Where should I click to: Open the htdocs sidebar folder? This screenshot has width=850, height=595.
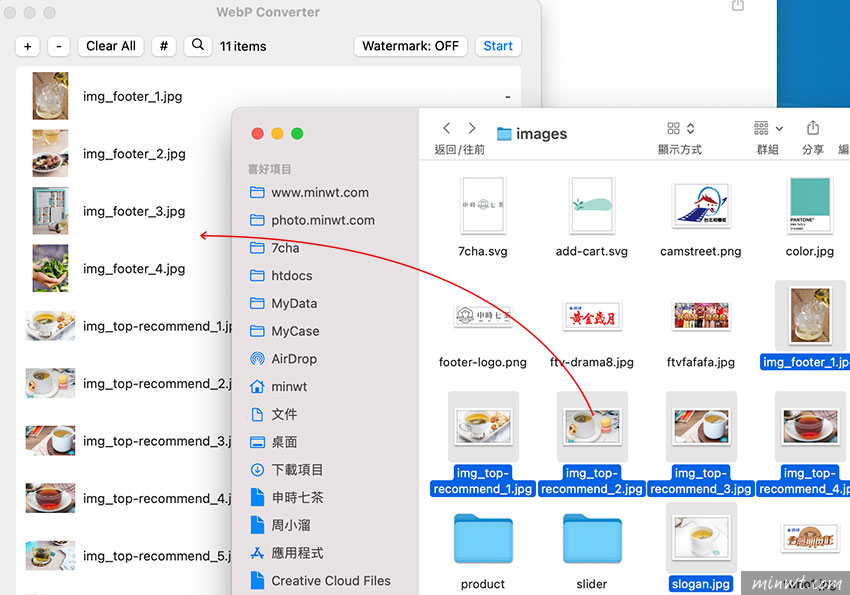[291, 276]
